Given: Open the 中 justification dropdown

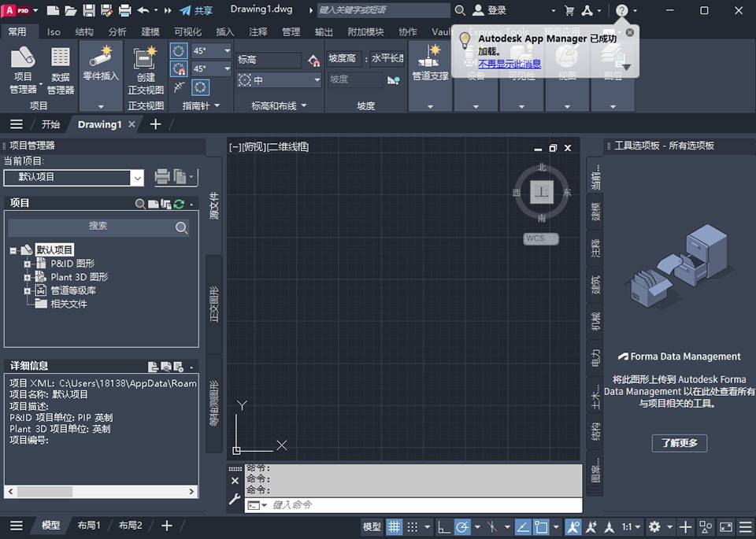Looking at the screenshot, I should click(317, 80).
